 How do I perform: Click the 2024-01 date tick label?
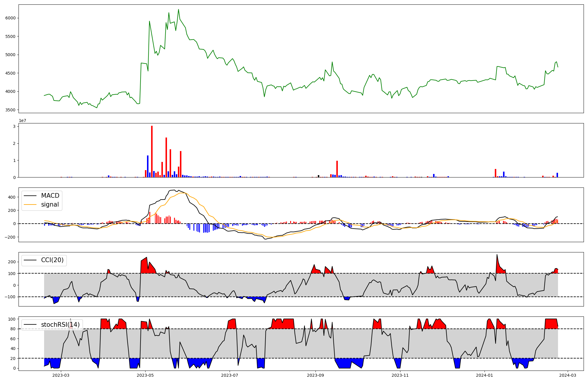point(484,375)
